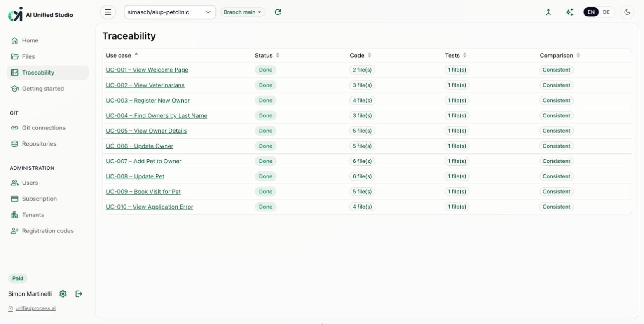The width and height of the screenshot is (644, 324).
Task: Click the Done status of UC-002 row
Action: point(266,85)
